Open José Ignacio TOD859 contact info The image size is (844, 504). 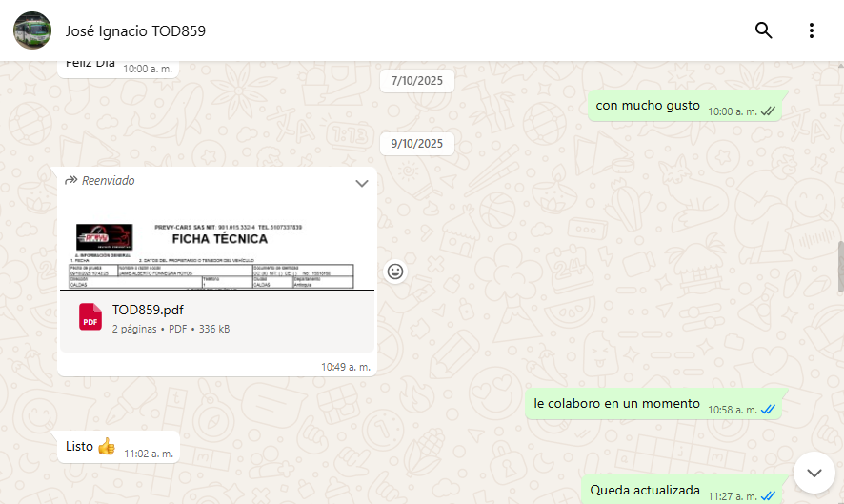pyautogui.click(x=135, y=31)
